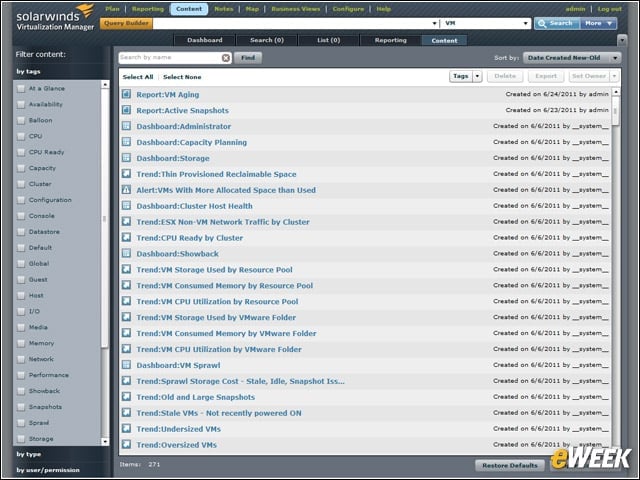Viewport: 640px width, 480px height.
Task: Open the Tags dropdown arrow
Action: pyautogui.click(x=478, y=76)
